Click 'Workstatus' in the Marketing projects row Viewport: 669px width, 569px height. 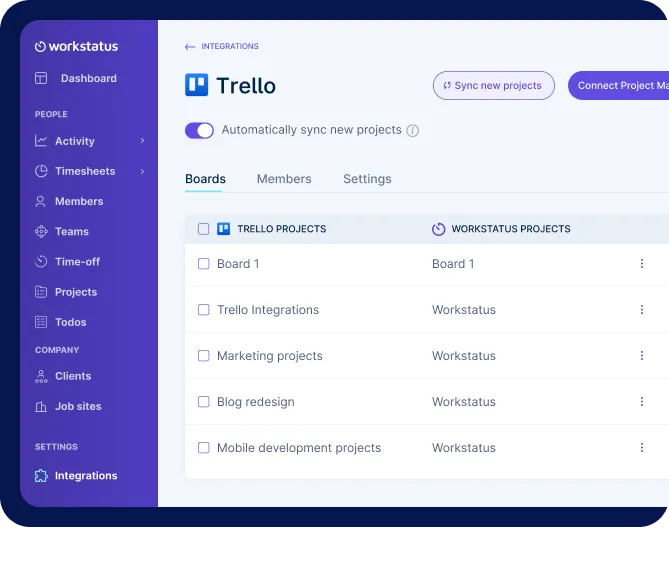click(464, 356)
